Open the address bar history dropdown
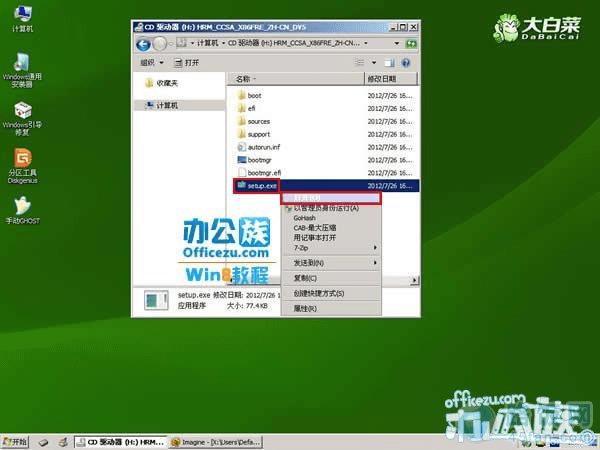Screen dimensions: 600x450 397,43
